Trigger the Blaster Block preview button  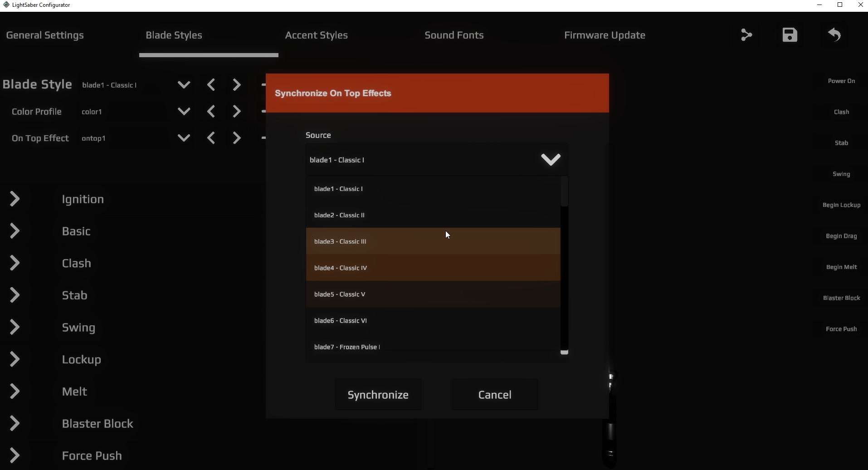841,298
